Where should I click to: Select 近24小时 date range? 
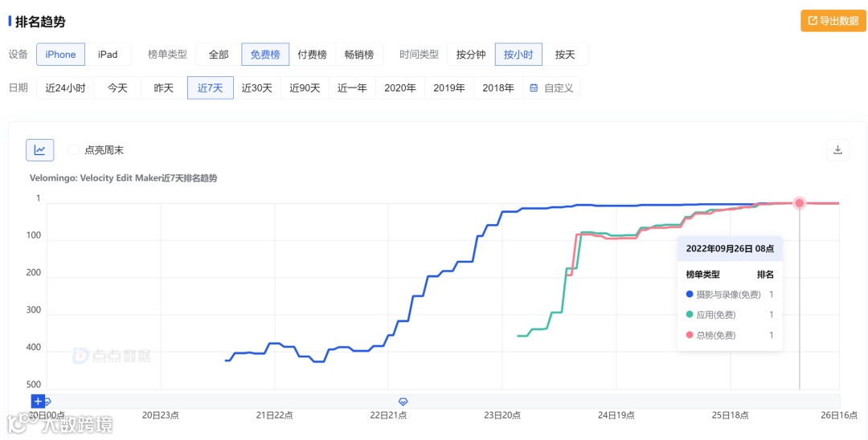[x=65, y=88]
